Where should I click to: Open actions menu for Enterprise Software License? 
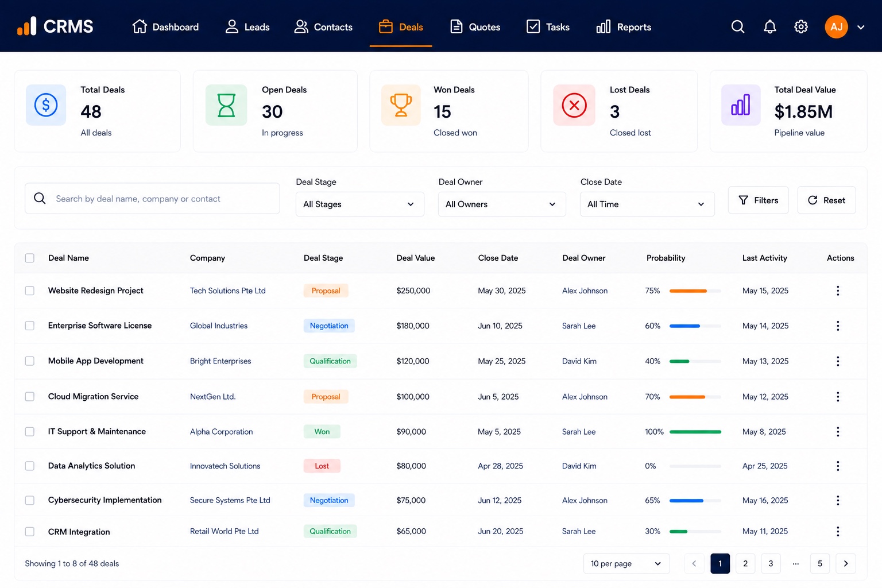pos(838,326)
